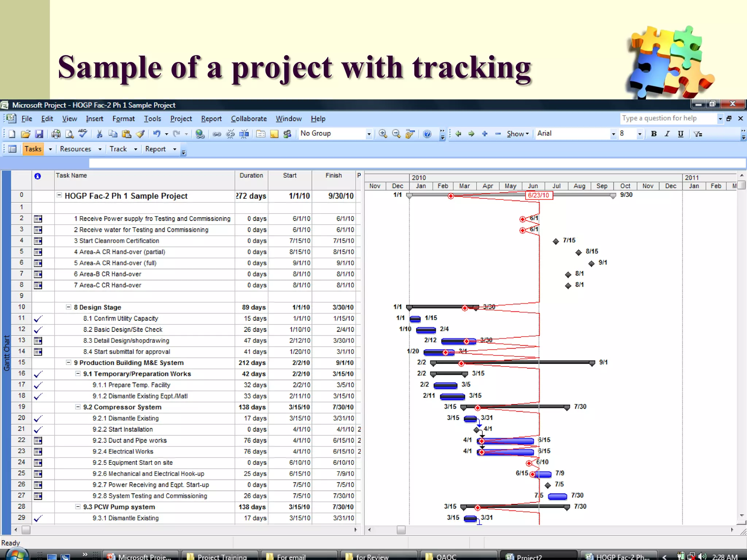Screen dimensions: 747x560
Task: Click the Gantt chart horizontal scrollbar thumb
Action: click(401, 530)
